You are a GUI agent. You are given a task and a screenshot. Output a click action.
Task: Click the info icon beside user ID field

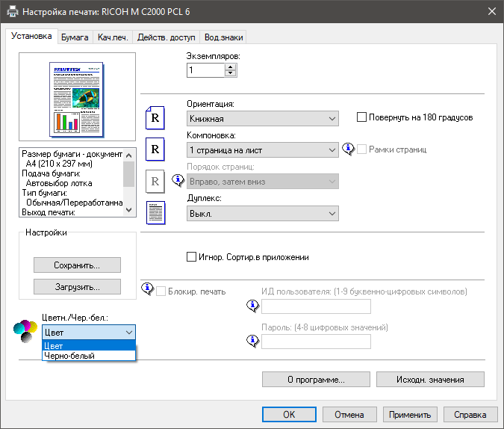[253, 305]
